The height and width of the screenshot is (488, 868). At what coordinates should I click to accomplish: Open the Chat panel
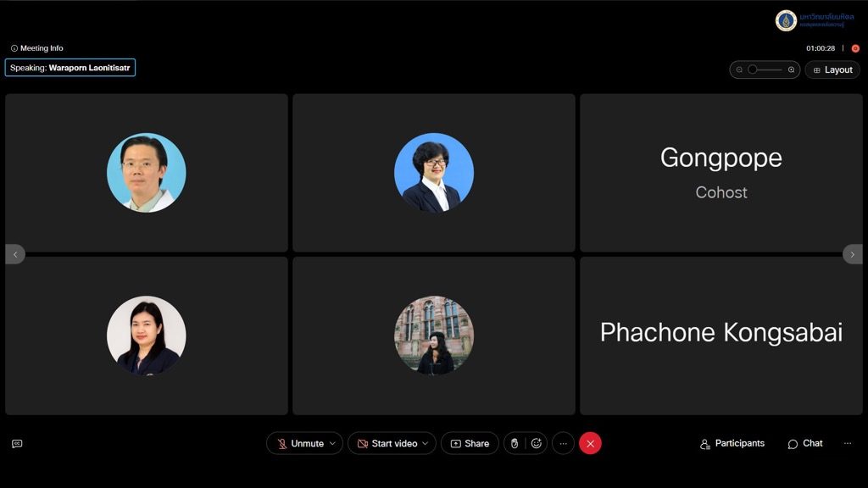coord(805,443)
